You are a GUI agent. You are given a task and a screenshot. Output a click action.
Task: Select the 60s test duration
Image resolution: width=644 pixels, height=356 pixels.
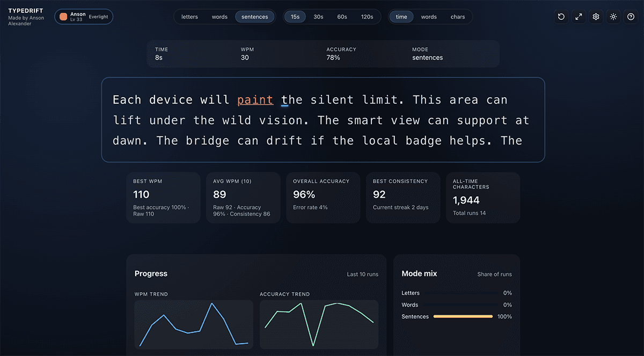pos(342,17)
